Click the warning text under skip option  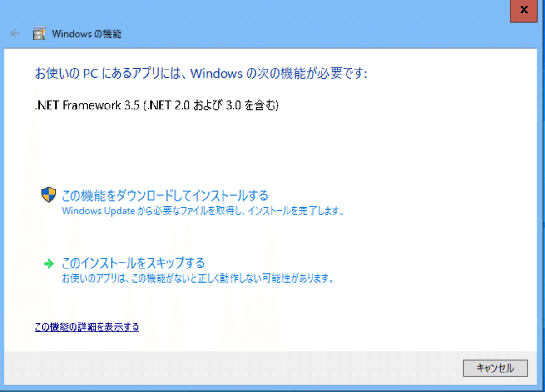(x=198, y=278)
